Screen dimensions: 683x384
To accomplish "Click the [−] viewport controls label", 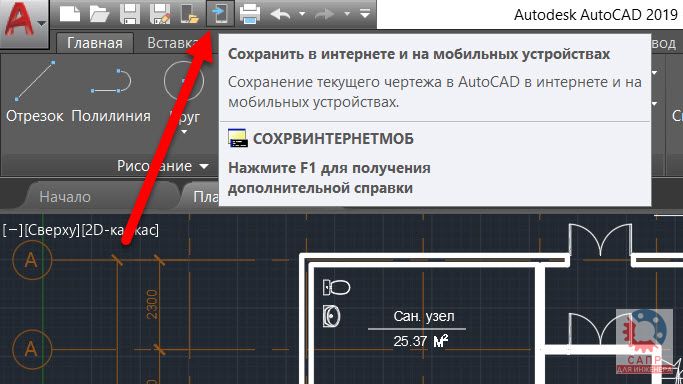I will (13, 230).
